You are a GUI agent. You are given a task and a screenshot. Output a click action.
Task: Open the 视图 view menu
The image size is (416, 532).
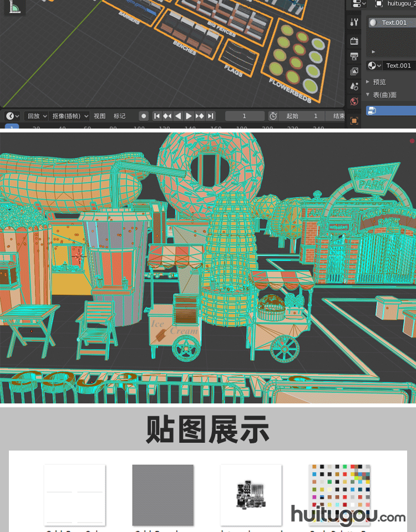point(99,116)
